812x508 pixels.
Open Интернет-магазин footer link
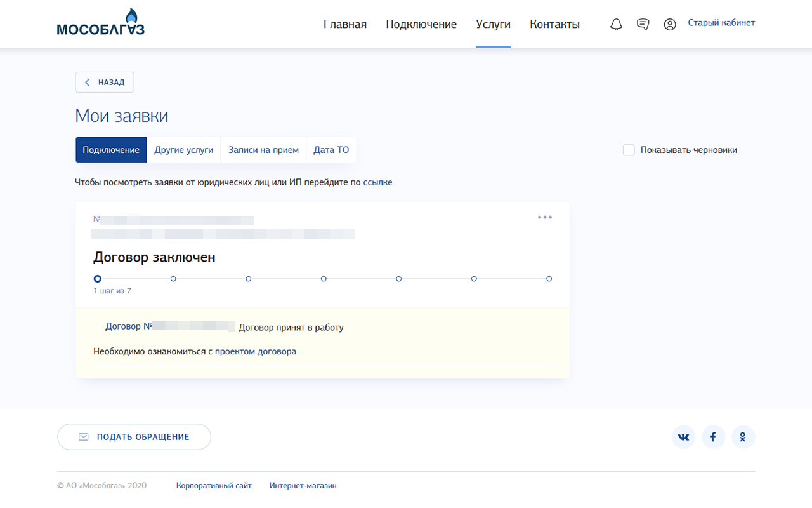tap(303, 486)
